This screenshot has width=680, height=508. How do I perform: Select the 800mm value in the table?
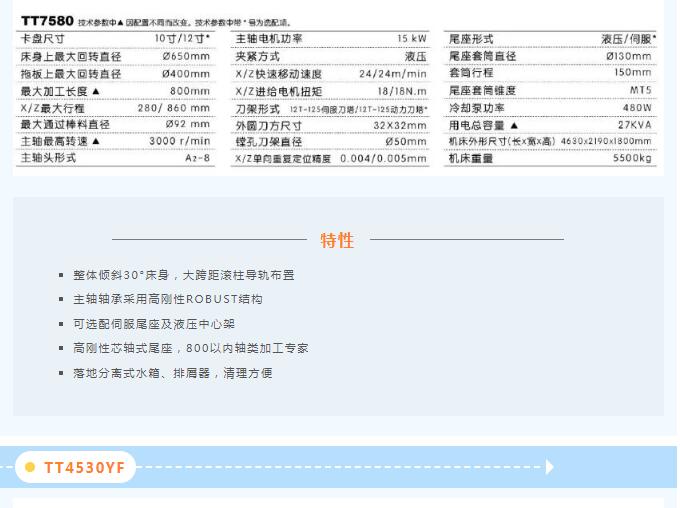click(190, 91)
